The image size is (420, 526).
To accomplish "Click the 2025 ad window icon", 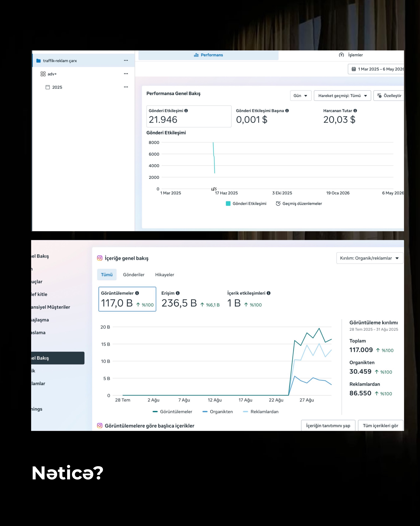I will click(48, 87).
